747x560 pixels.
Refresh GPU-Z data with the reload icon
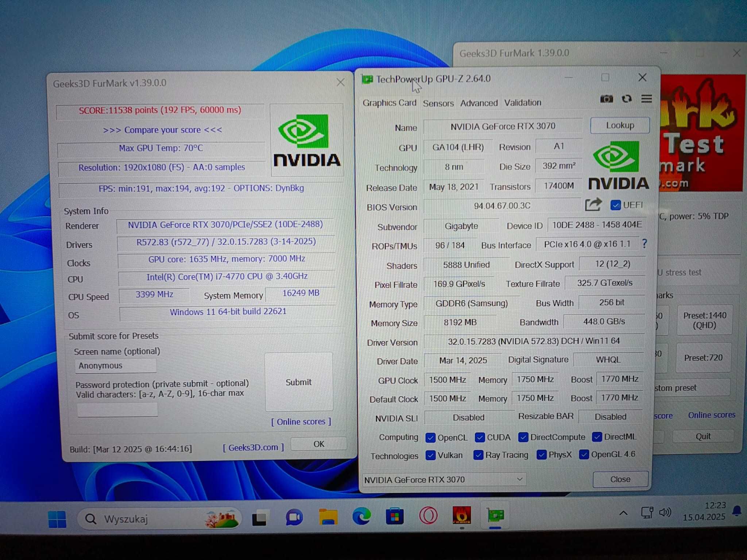pyautogui.click(x=627, y=99)
